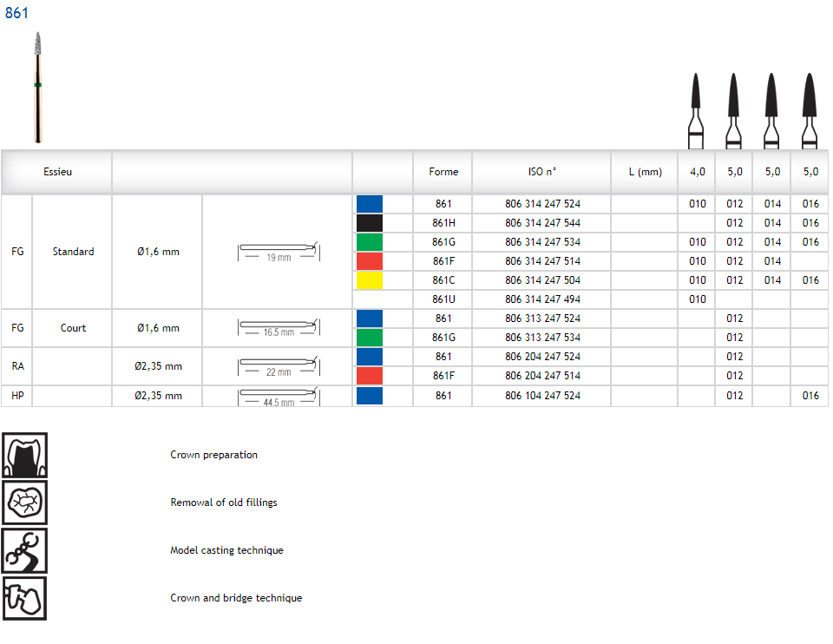
Task: Click the 861 title heading
Action: 16,13
